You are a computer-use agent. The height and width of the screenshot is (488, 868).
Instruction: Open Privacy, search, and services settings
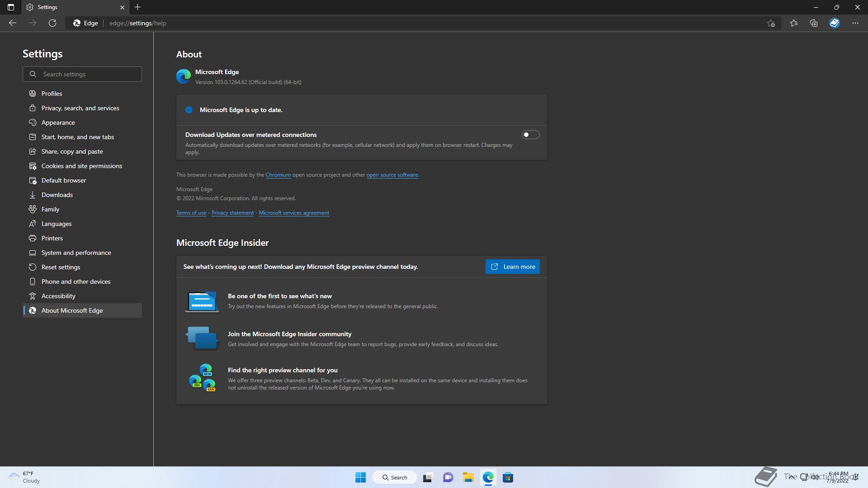coord(80,108)
